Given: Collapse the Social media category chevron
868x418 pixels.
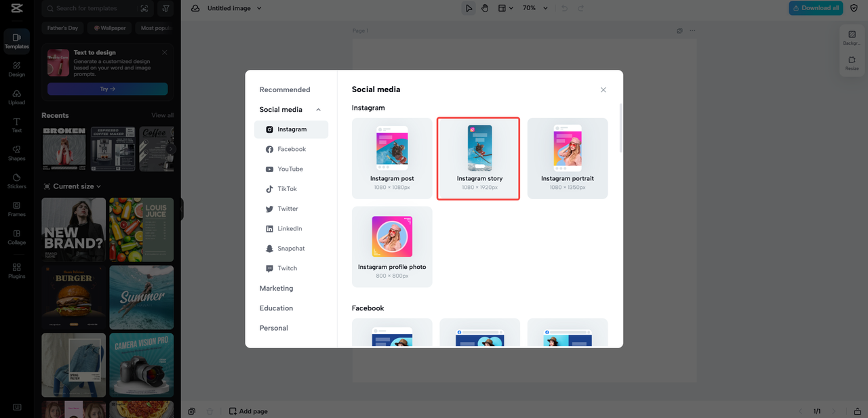Looking at the screenshot, I should [318, 109].
